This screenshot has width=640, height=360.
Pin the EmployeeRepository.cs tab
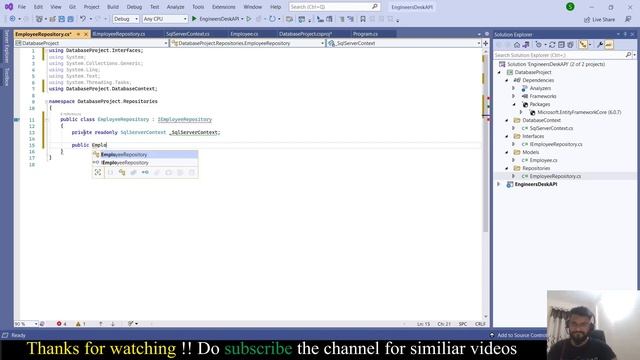78,34
